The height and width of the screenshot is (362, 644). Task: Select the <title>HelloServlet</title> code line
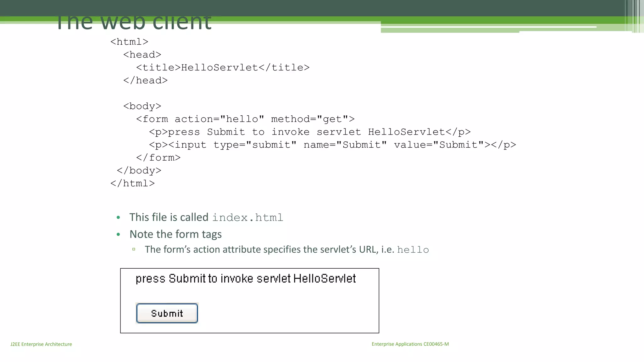[x=223, y=68]
